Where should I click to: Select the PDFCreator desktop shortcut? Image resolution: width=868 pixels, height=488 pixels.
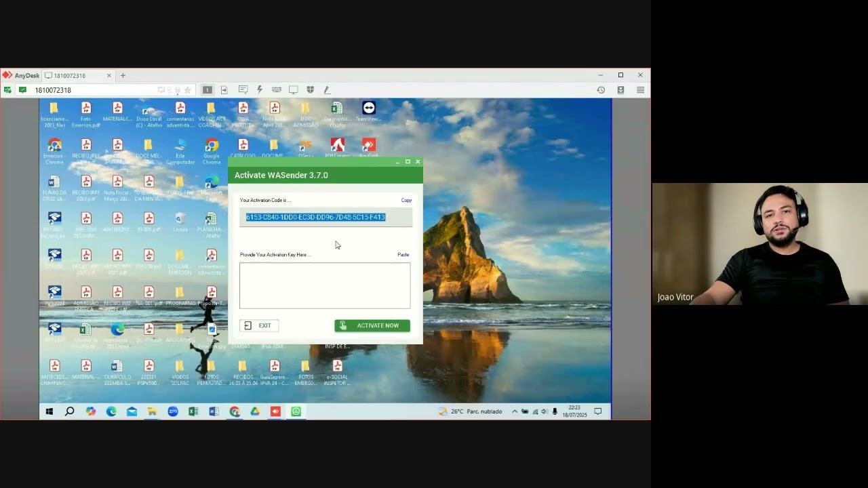[x=337, y=148]
